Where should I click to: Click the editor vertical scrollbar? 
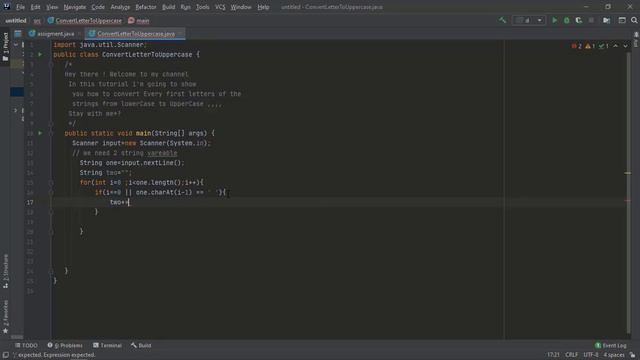pyautogui.click(x=628, y=192)
